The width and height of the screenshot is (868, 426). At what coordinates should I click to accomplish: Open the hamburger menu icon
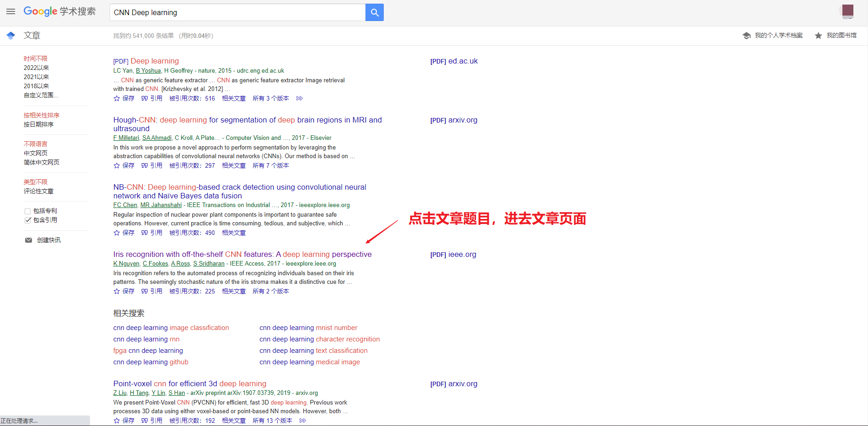point(11,11)
